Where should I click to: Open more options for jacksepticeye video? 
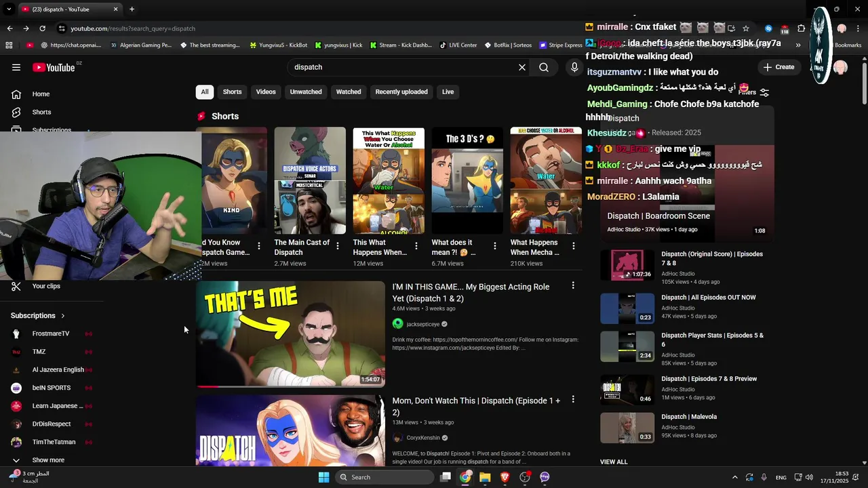coord(573,286)
